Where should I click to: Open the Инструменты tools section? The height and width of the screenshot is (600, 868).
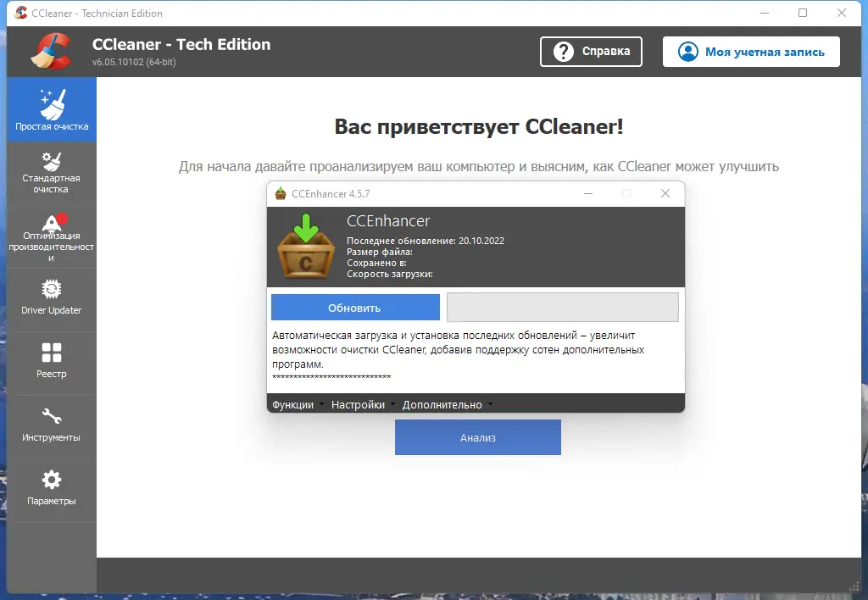52,427
